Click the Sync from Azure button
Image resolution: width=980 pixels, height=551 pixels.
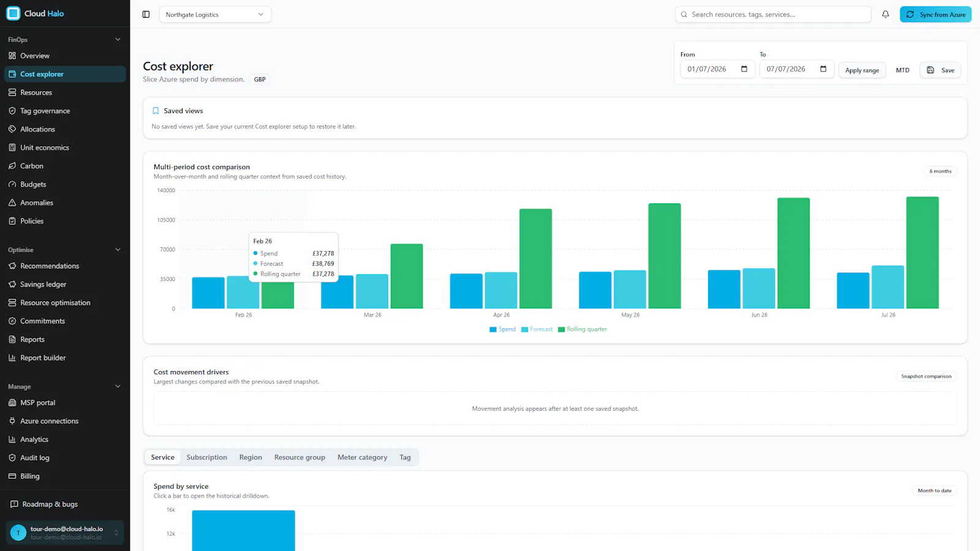click(x=935, y=15)
